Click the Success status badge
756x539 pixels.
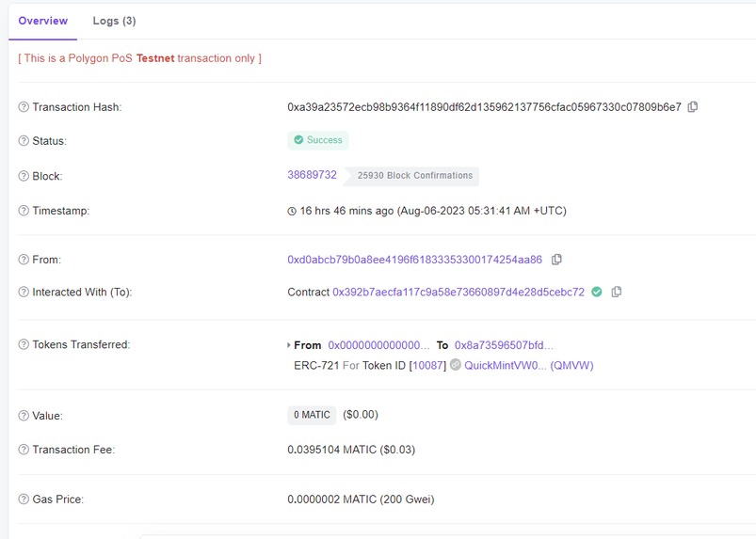tap(318, 140)
